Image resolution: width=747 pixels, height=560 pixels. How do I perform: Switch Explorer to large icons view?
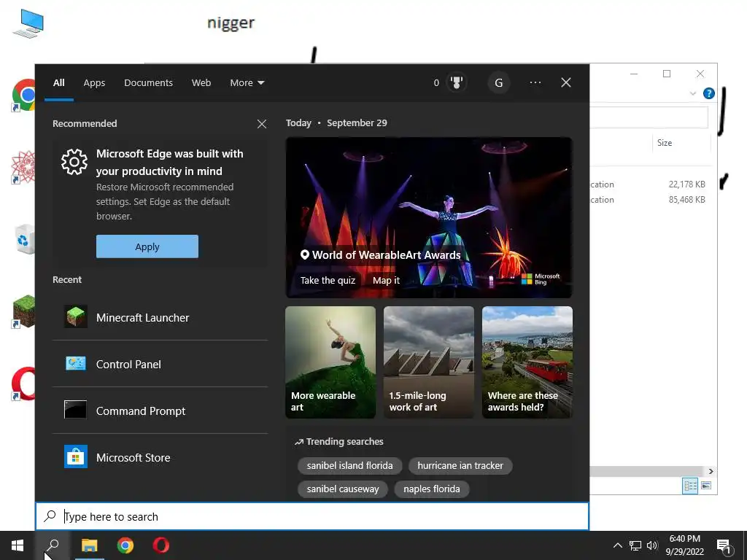(706, 486)
